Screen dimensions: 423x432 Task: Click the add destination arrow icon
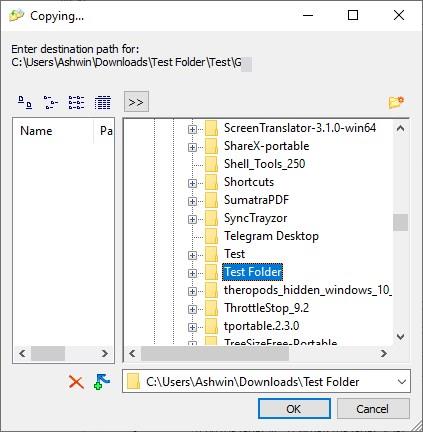[x=102, y=382]
